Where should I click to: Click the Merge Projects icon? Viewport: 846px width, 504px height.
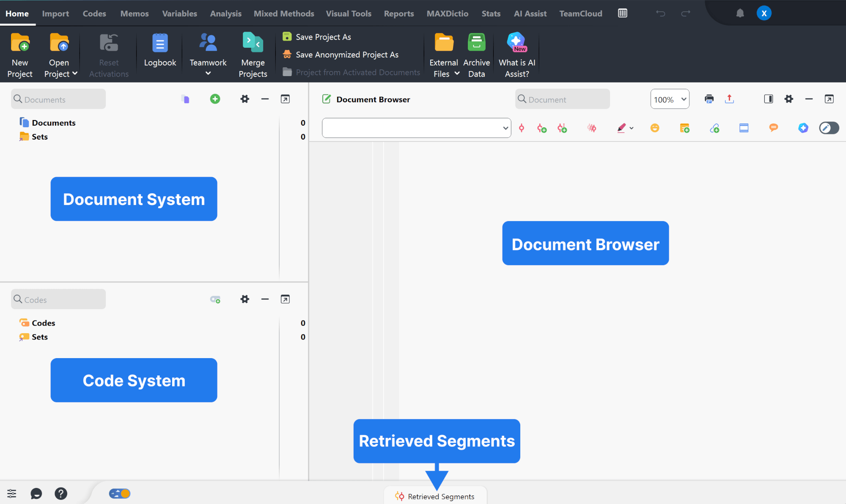pos(253,43)
